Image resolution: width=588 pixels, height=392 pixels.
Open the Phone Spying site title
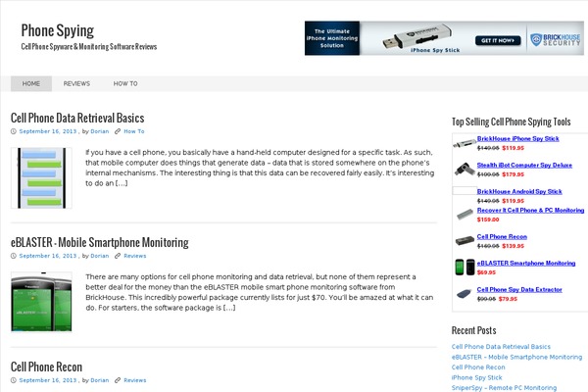[x=58, y=30]
